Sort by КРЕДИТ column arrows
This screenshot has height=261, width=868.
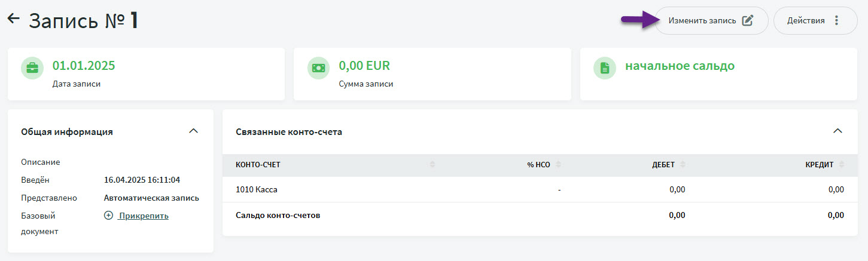842,165
